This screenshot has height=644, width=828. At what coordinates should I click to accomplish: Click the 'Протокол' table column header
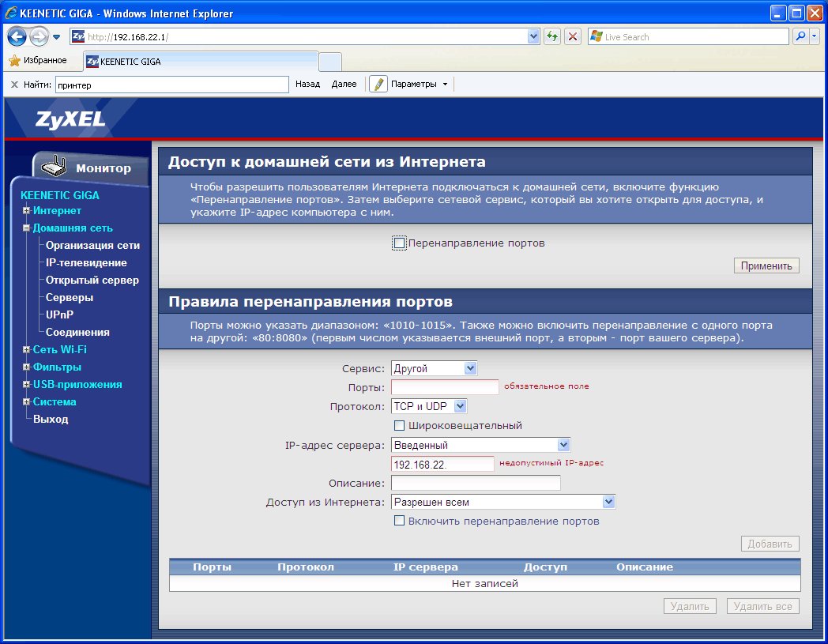tap(305, 567)
